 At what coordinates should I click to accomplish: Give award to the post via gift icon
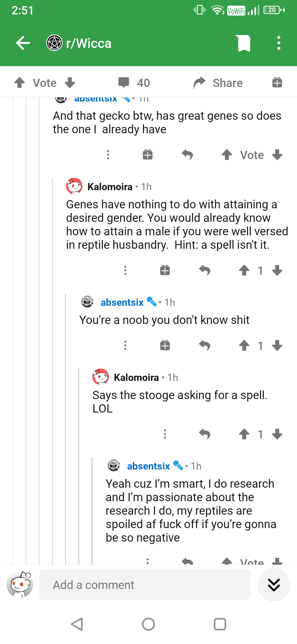pyautogui.click(x=277, y=83)
